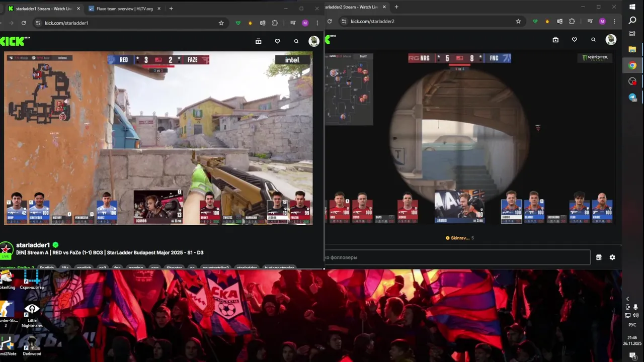644x362 pixels.
Task: Open Chrome profile M in starladder1 window
Action: pos(305,23)
